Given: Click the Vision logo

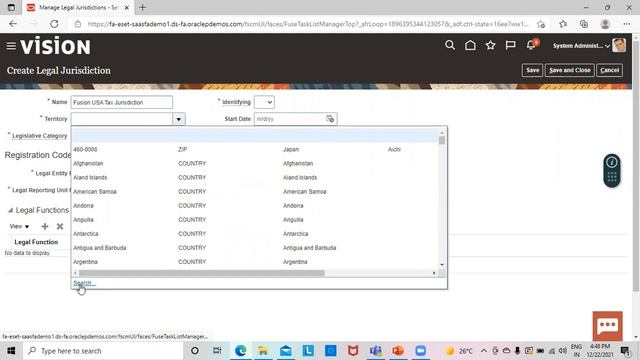Looking at the screenshot, I should tap(55, 46).
